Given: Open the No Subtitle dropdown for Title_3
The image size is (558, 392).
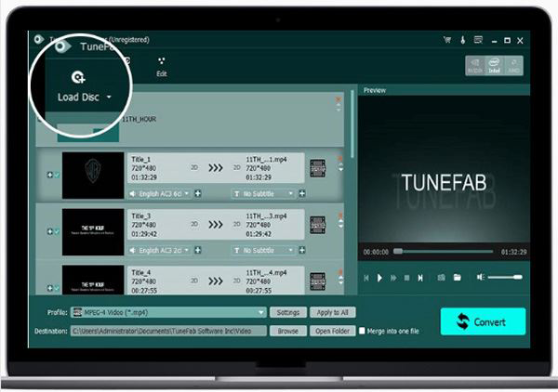Looking at the screenshot, I should [x=263, y=251].
